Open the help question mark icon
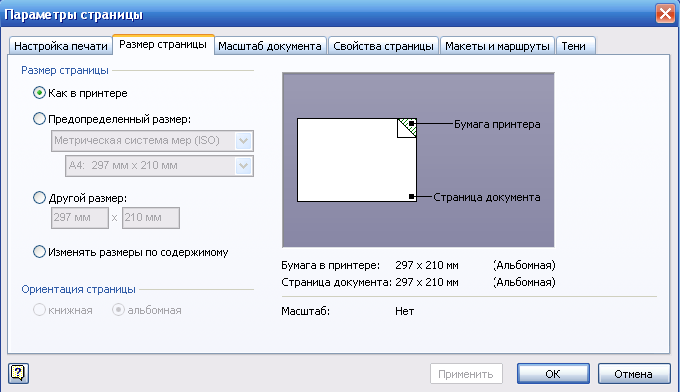Image resolution: width=680 pixels, height=392 pixels. pyautogui.click(x=18, y=373)
